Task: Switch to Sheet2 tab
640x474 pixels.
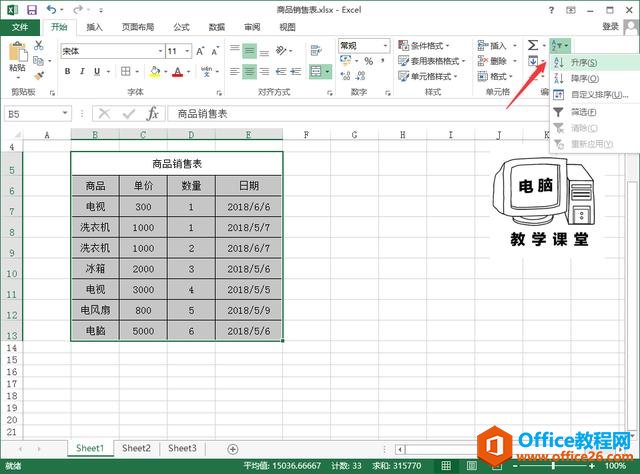Action: 136,448
